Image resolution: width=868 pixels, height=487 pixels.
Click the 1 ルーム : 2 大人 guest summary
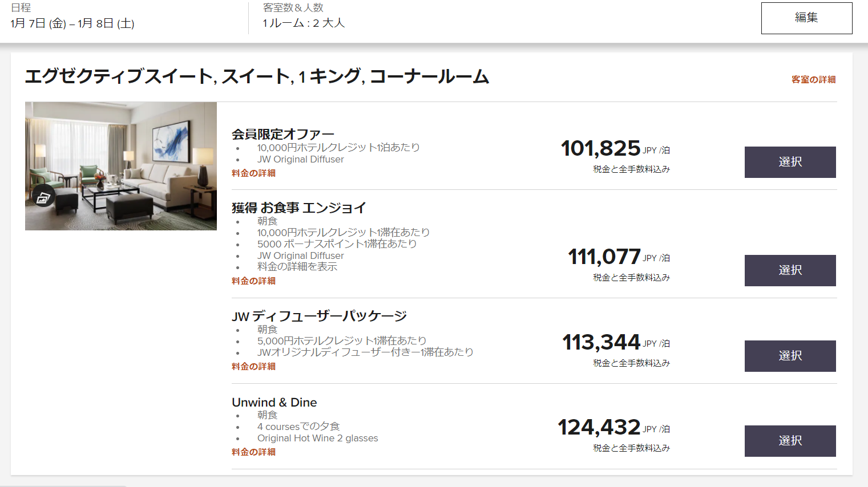pos(304,23)
